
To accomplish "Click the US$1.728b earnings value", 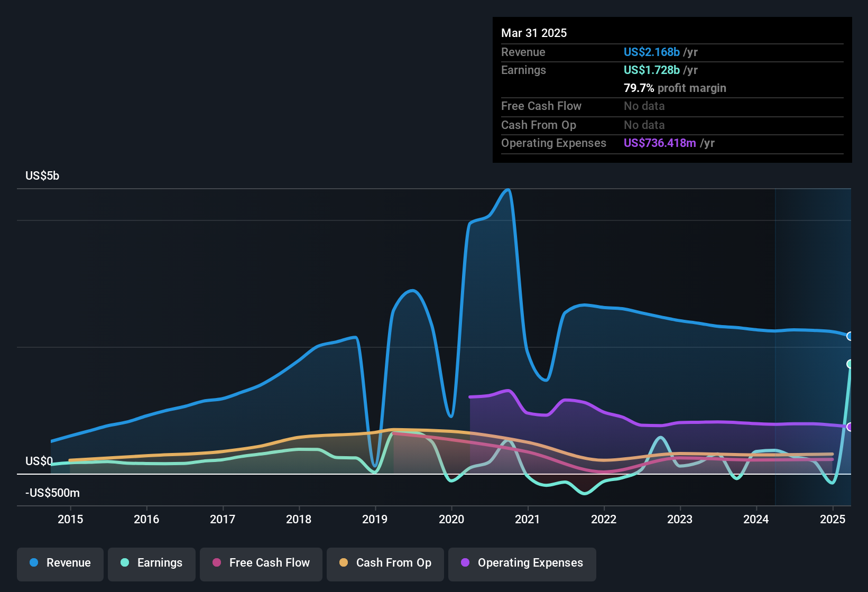I will pos(651,70).
